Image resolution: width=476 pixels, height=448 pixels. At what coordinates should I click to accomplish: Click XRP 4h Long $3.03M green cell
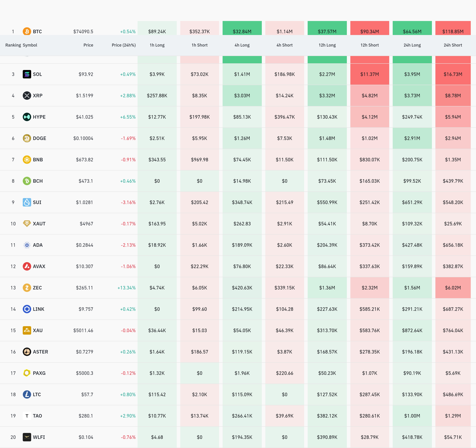coord(242,96)
